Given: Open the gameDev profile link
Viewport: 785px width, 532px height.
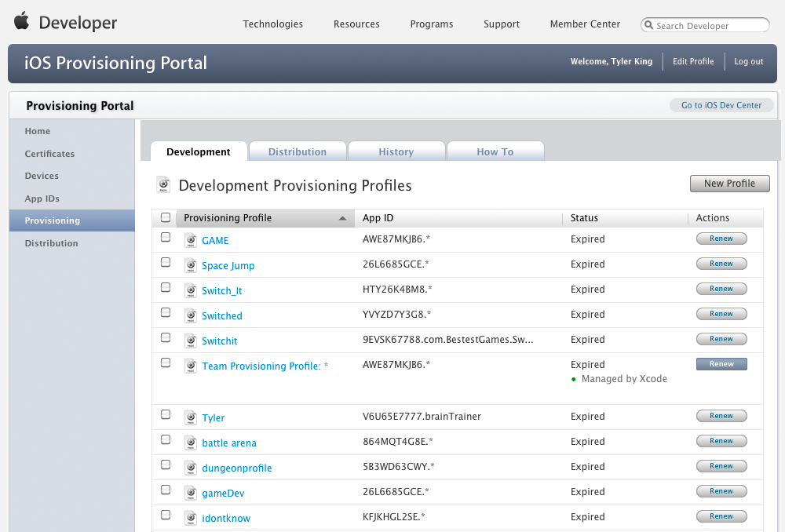Looking at the screenshot, I should click(223, 493).
